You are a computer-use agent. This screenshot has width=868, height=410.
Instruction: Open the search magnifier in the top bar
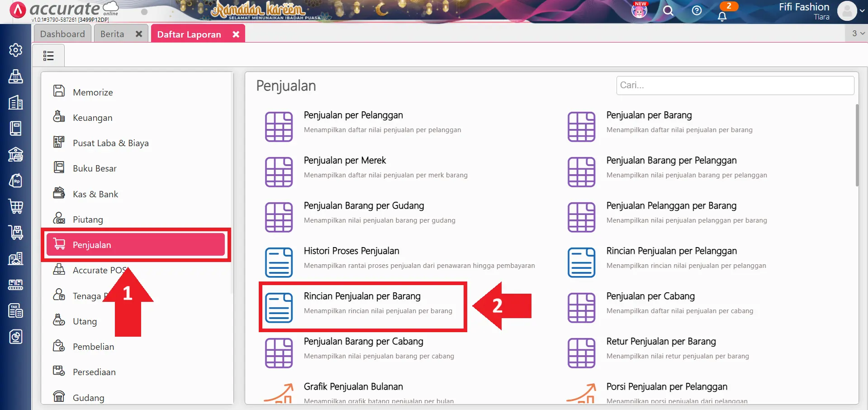coord(668,11)
